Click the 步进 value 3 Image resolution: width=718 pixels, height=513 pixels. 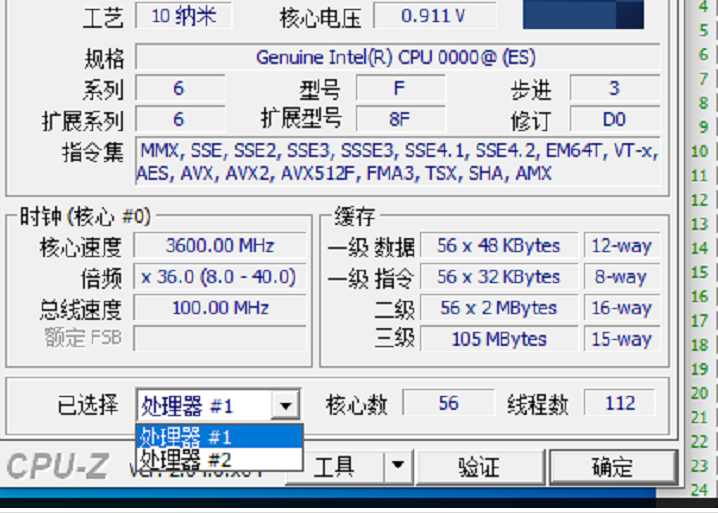click(615, 88)
